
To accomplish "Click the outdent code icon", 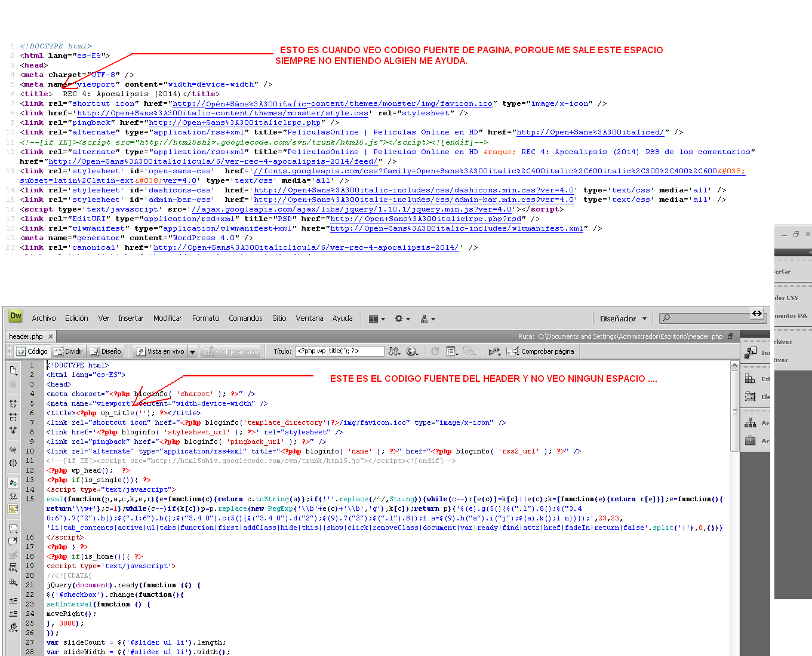I will 13,614.
